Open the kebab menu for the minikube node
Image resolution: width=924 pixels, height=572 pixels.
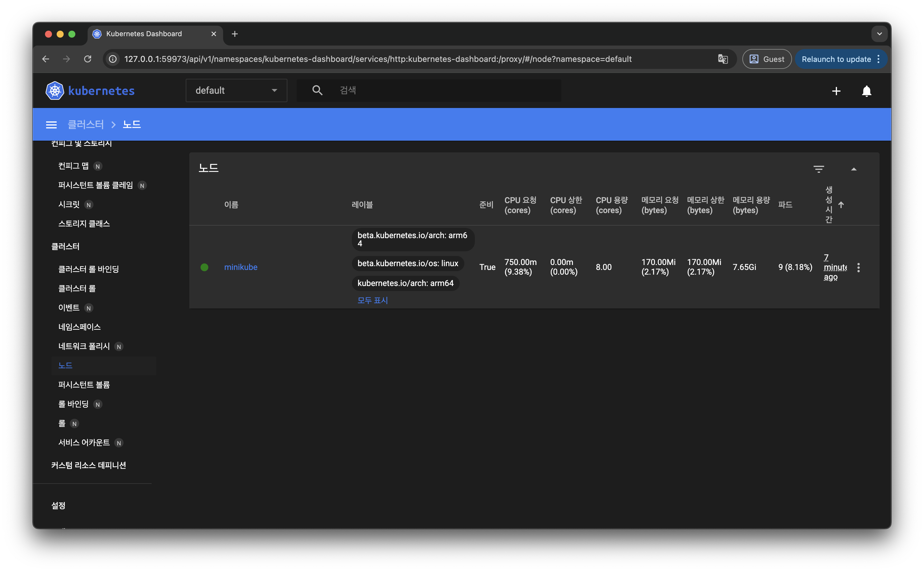click(x=859, y=267)
